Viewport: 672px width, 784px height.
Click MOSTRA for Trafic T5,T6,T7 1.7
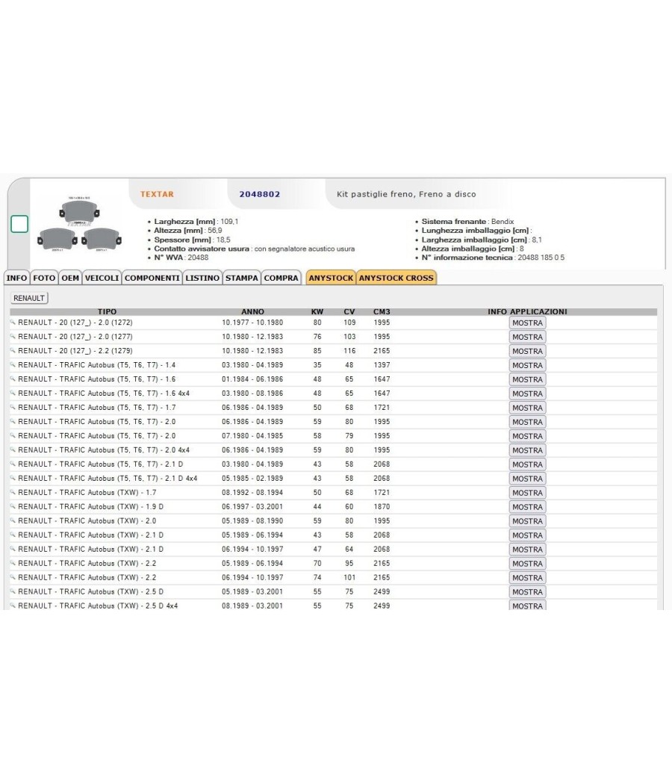click(527, 408)
